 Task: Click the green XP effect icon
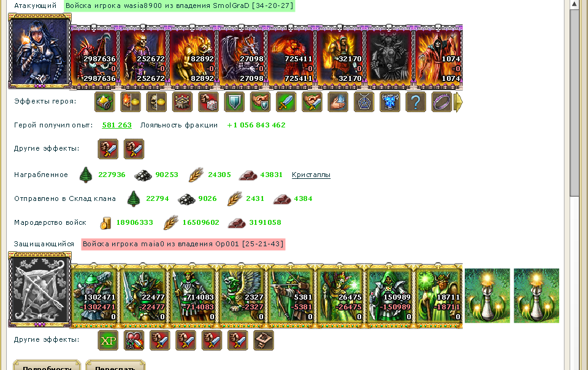108,340
